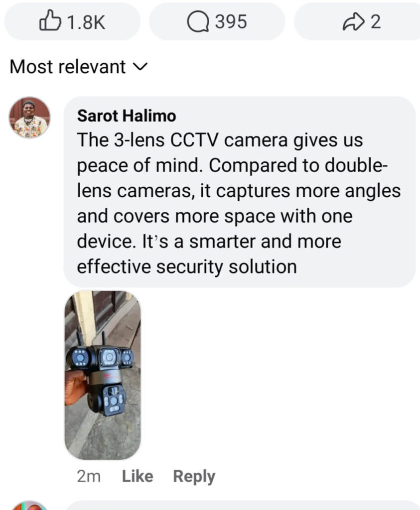Image resolution: width=420 pixels, height=510 pixels.
Task: Tap the thumbs-up like icon
Action: (x=50, y=20)
